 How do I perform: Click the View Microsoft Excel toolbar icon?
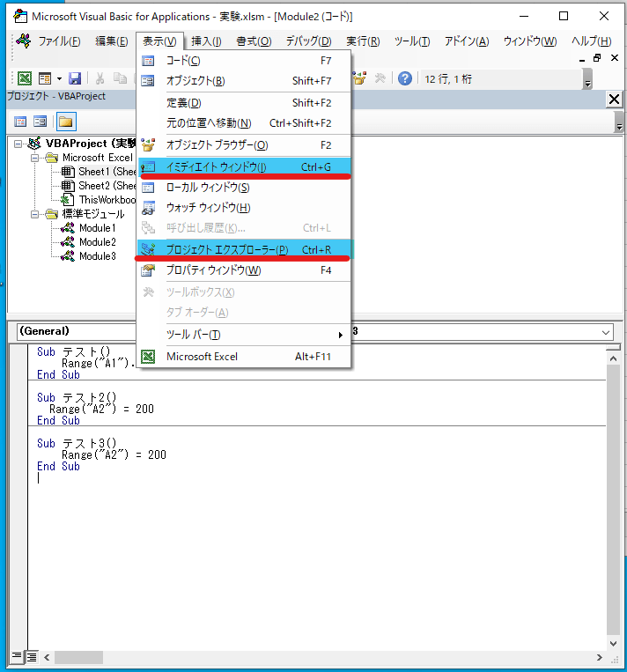25,78
